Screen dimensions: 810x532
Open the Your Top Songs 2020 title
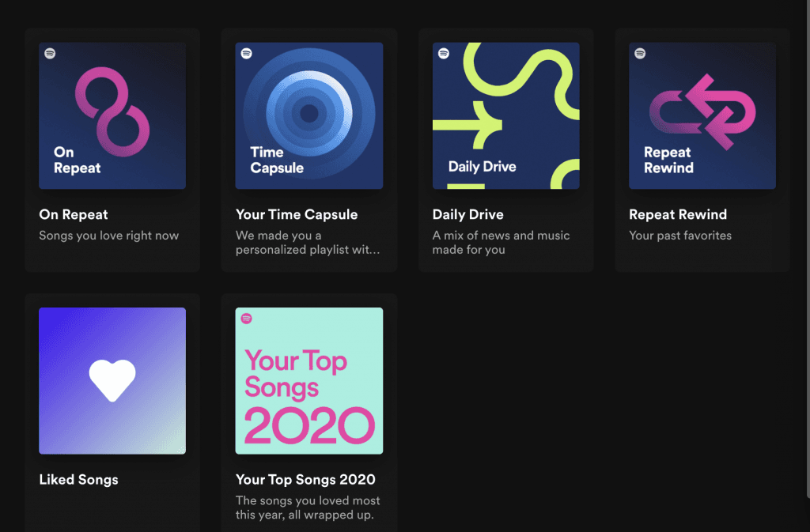tap(305, 479)
